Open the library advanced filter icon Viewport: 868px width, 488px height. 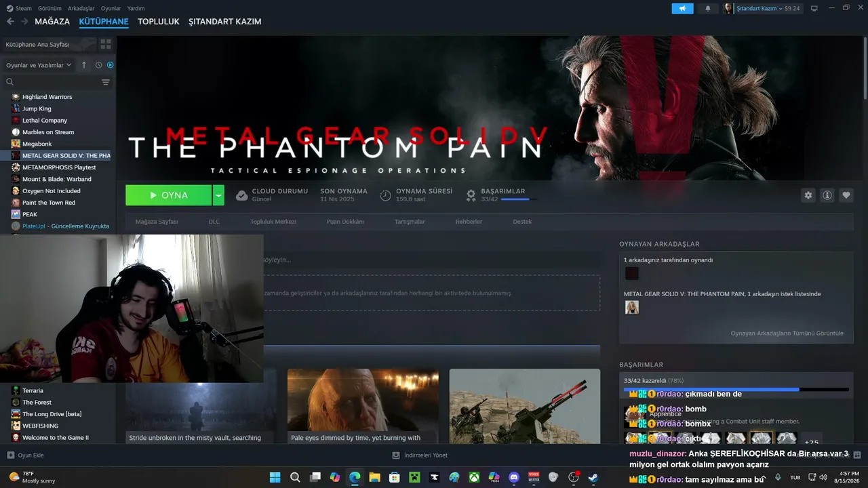click(106, 82)
